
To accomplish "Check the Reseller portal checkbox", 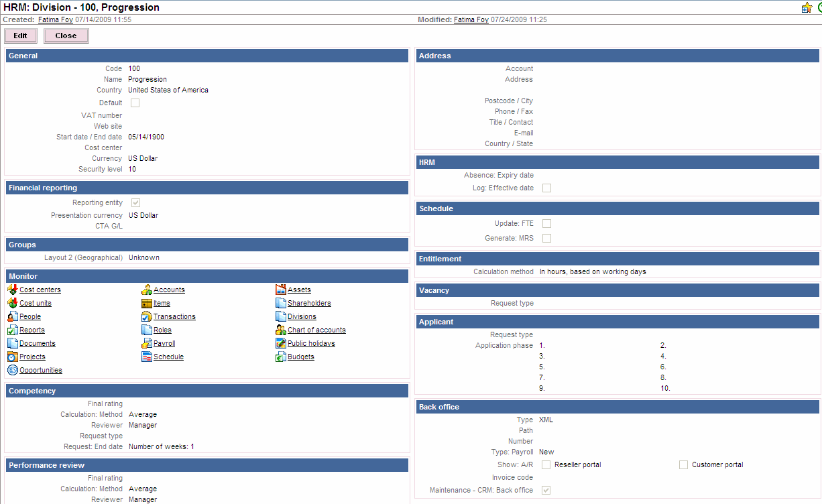I will point(546,464).
